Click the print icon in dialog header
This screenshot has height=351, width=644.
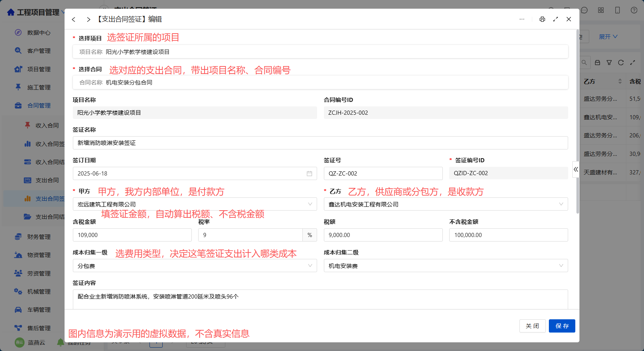[x=542, y=19]
